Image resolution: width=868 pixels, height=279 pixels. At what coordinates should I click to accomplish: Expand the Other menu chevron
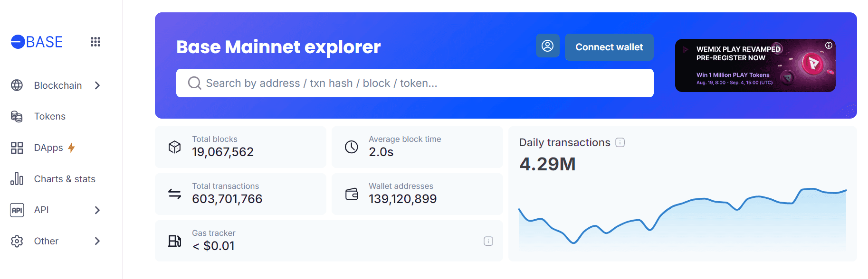pyautogui.click(x=97, y=241)
